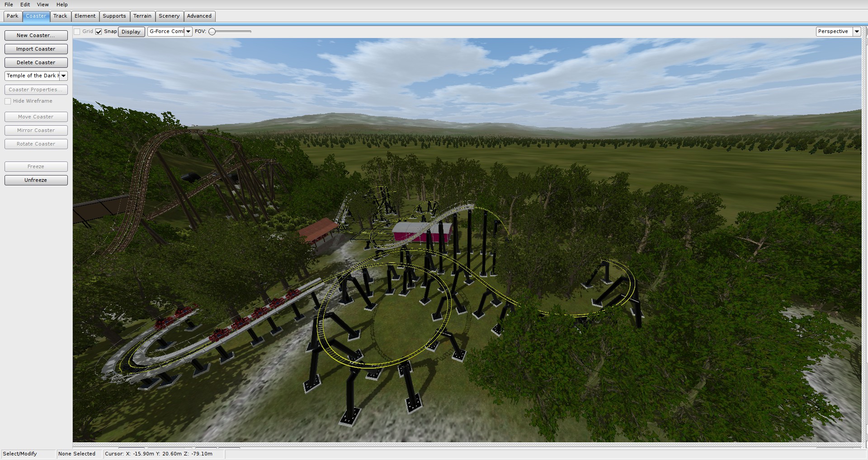
Task: Uncheck the Snap checkbox
Action: point(99,32)
